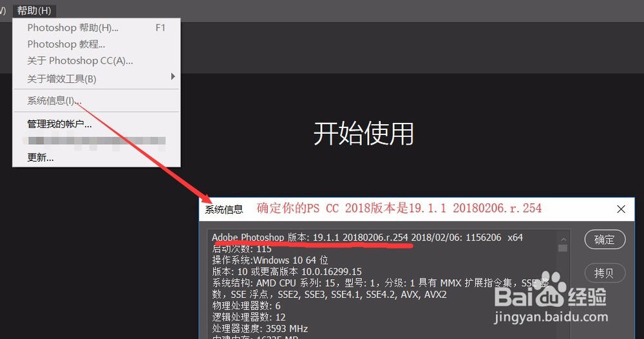
Task: Select Photoshop 帮助(H)... menu entry
Action: [97, 28]
